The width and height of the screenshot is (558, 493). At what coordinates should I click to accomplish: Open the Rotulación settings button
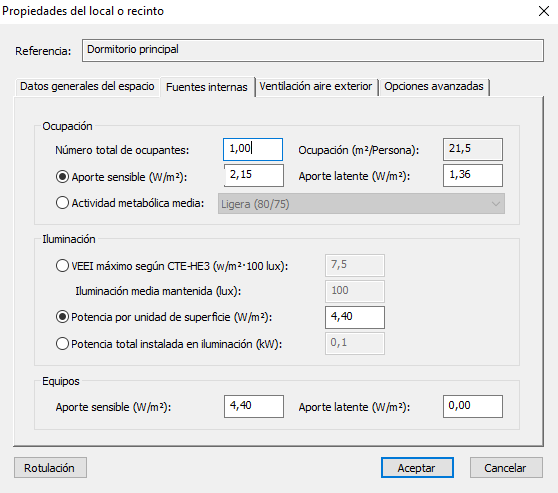click(50, 468)
